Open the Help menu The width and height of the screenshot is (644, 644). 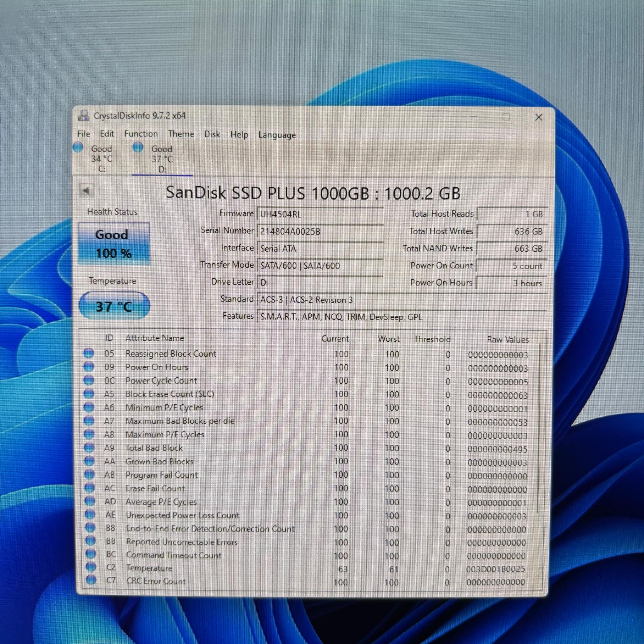(x=239, y=135)
